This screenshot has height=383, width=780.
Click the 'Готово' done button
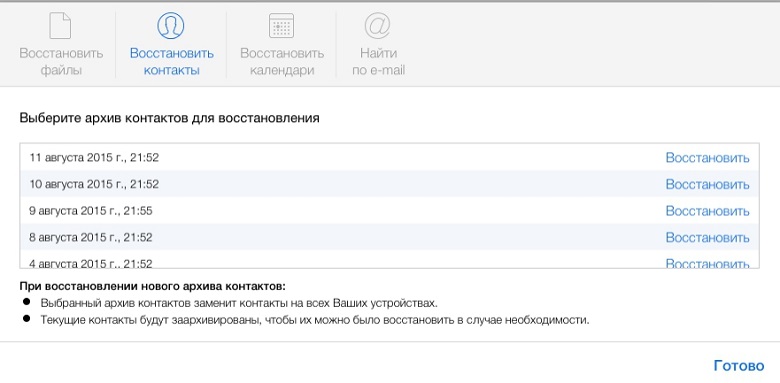739,366
